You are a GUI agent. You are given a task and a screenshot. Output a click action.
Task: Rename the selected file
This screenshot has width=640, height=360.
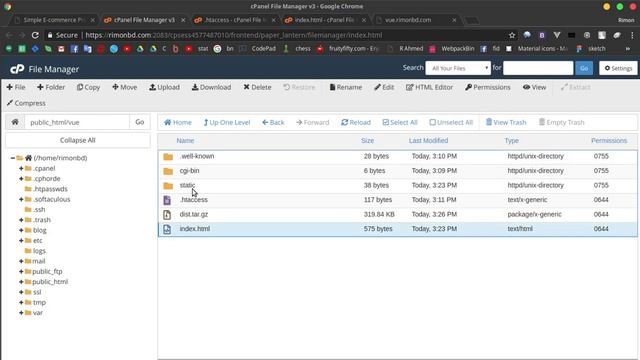[x=346, y=87]
